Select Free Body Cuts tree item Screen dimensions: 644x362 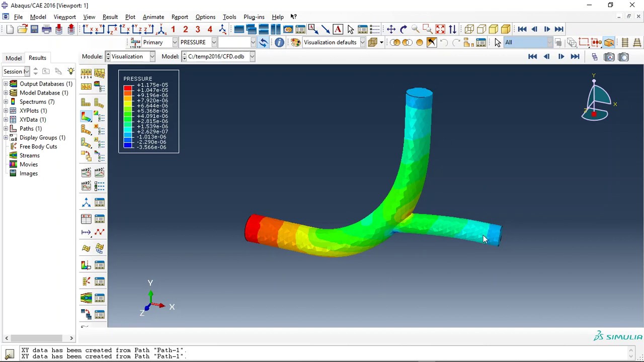coord(38,146)
